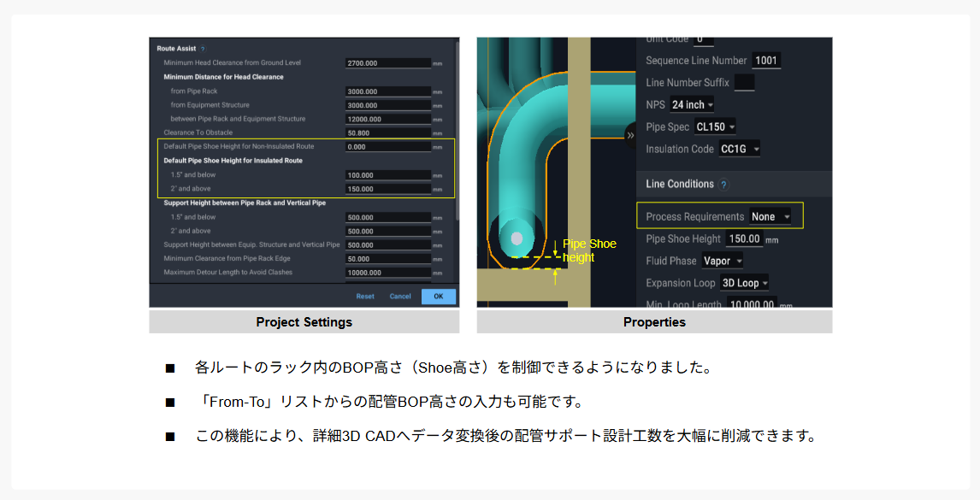980x500 pixels.
Task: Click the Line Number Suffix field
Action: pos(744,83)
